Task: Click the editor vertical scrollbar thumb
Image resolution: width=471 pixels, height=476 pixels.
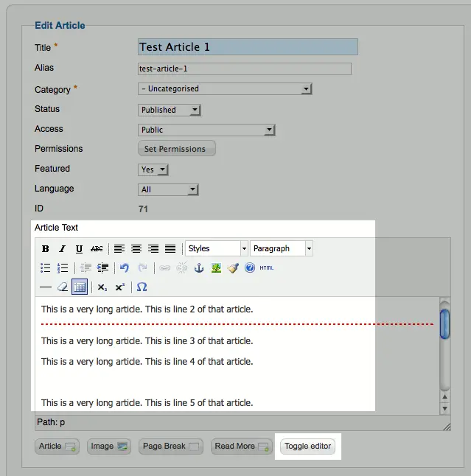Action: pyautogui.click(x=444, y=324)
